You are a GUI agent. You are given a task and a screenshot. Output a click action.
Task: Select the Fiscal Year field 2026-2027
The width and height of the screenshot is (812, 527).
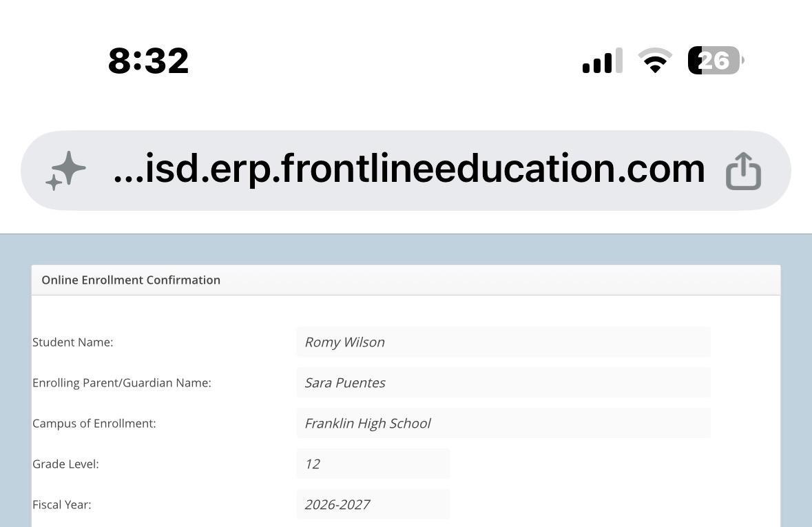tap(373, 504)
